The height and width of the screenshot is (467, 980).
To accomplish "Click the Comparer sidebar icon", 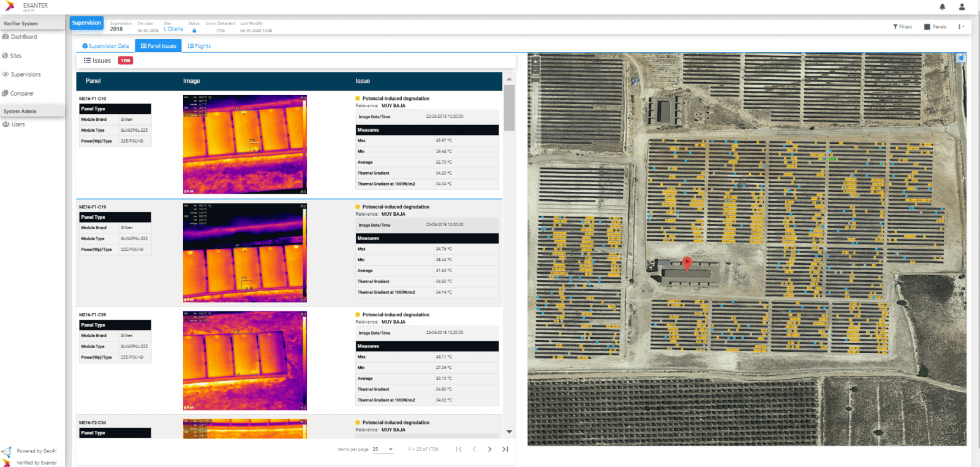I will tap(5, 94).
